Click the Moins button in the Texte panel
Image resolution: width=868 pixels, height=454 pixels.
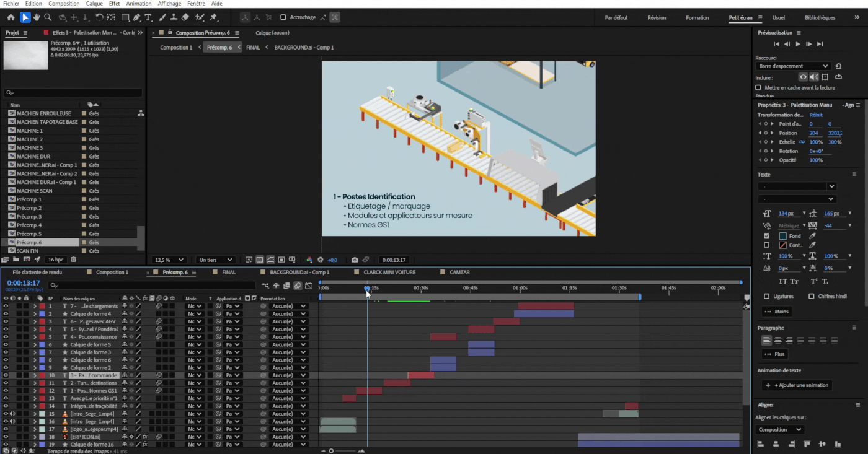[x=776, y=312]
